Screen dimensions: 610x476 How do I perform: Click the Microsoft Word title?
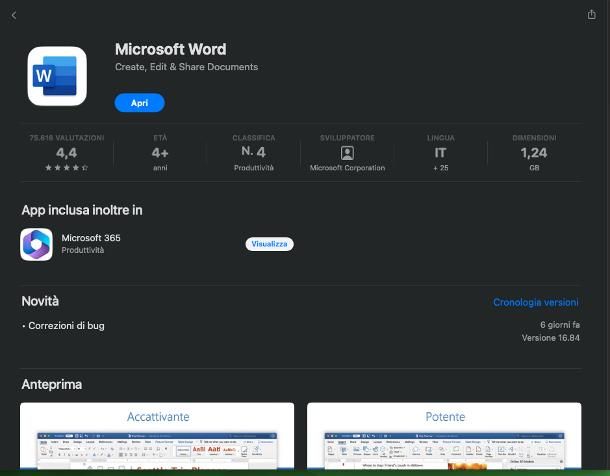pyautogui.click(x=171, y=49)
